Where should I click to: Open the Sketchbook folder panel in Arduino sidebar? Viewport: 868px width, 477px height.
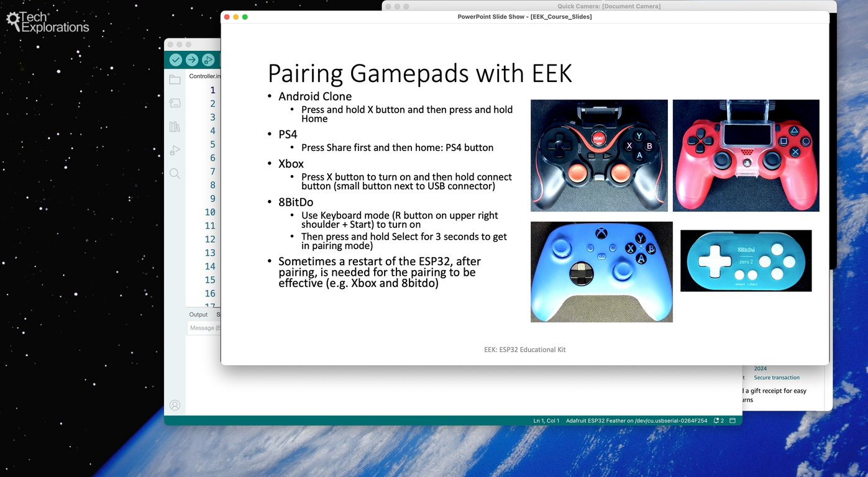pyautogui.click(x=175, y=79)
